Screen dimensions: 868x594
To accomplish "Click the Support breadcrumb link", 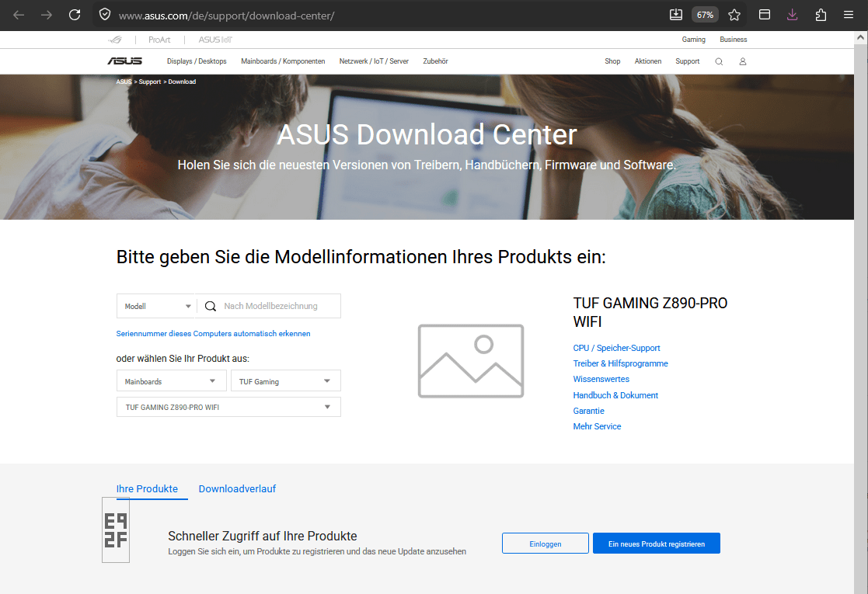I will [x=149, y=82].
